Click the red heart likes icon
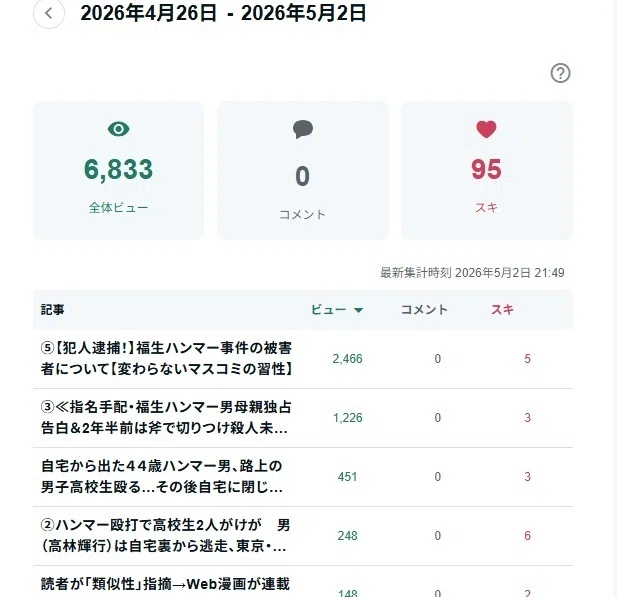This screenshot has height=597, width=617. 486,129
